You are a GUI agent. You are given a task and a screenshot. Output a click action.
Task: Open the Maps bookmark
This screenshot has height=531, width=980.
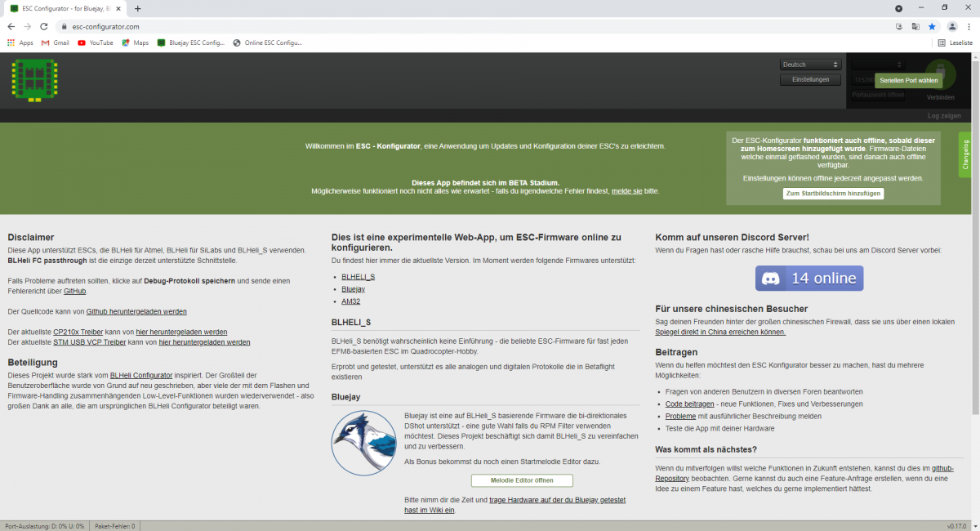point(136,42)
